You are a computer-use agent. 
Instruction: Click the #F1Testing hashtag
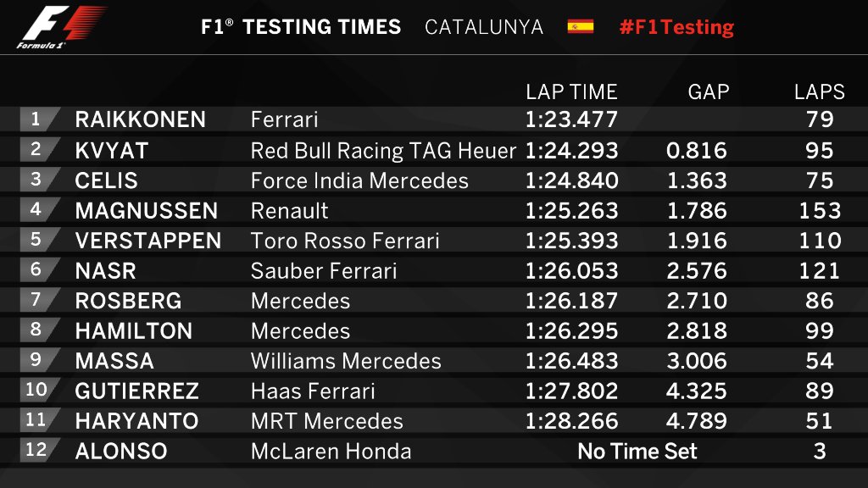click(676, 26)
